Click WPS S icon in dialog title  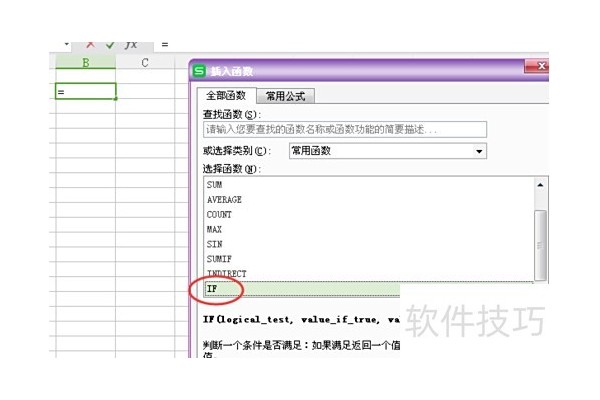tap(199, 71)
